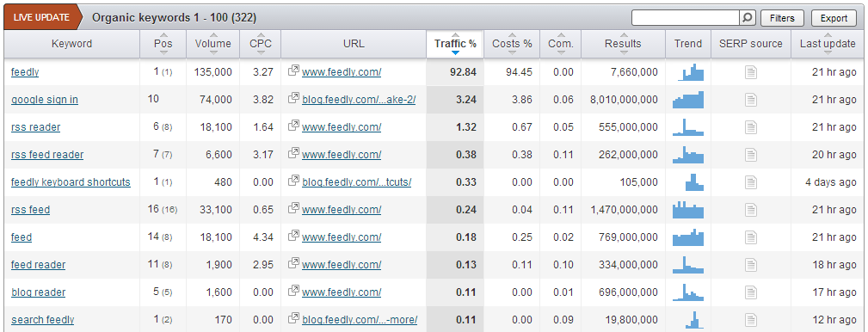Open the Filters button
The height and width of the screenshot is (332, 868).
(782, 18)
